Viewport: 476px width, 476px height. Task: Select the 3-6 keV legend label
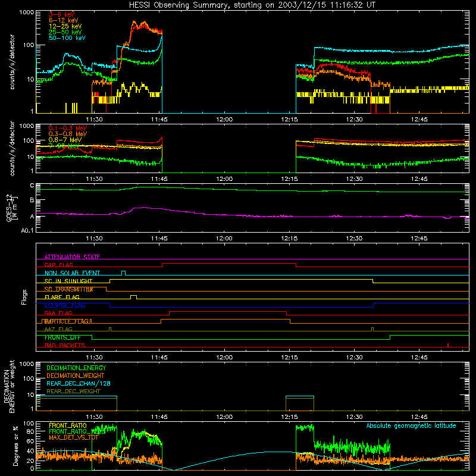61,14
